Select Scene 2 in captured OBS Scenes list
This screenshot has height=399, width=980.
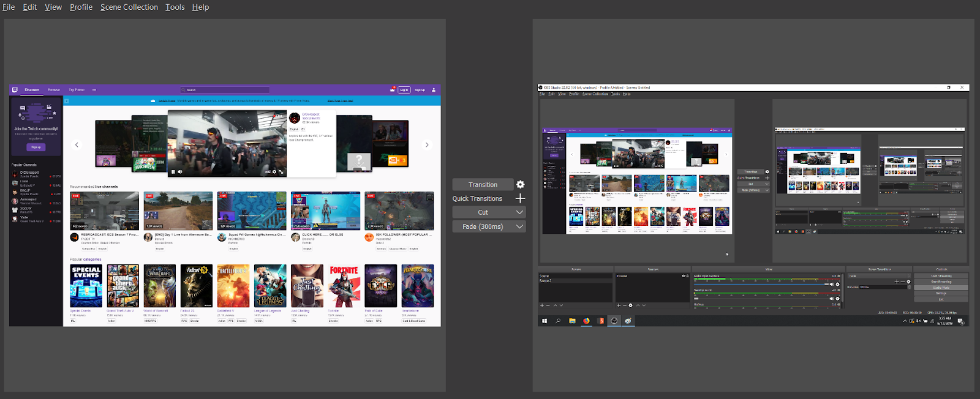point(576,281)
